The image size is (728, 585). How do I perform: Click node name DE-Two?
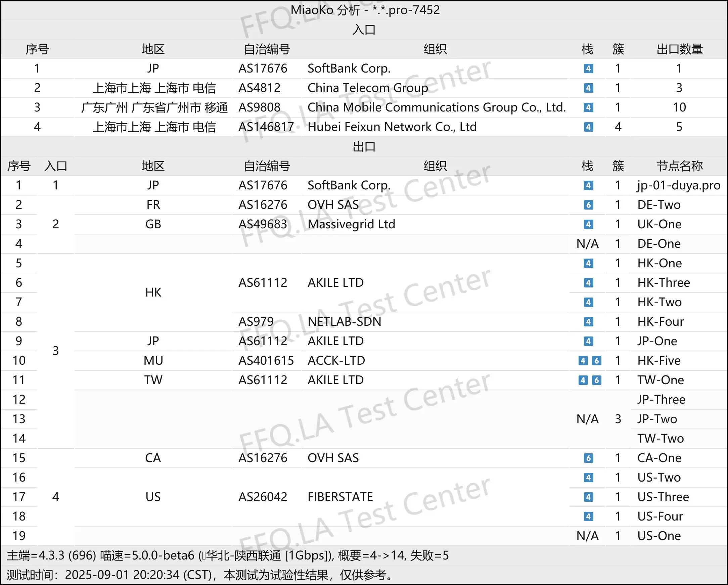[659, 205]
